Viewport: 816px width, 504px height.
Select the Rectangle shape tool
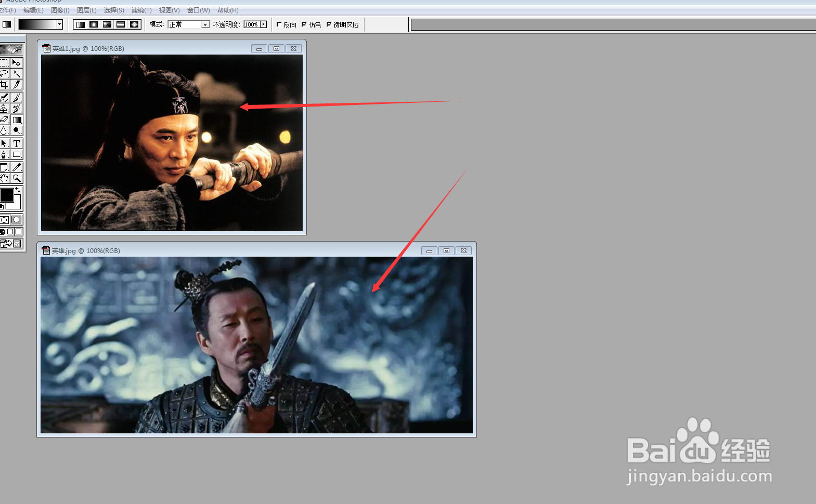[17, 154]
